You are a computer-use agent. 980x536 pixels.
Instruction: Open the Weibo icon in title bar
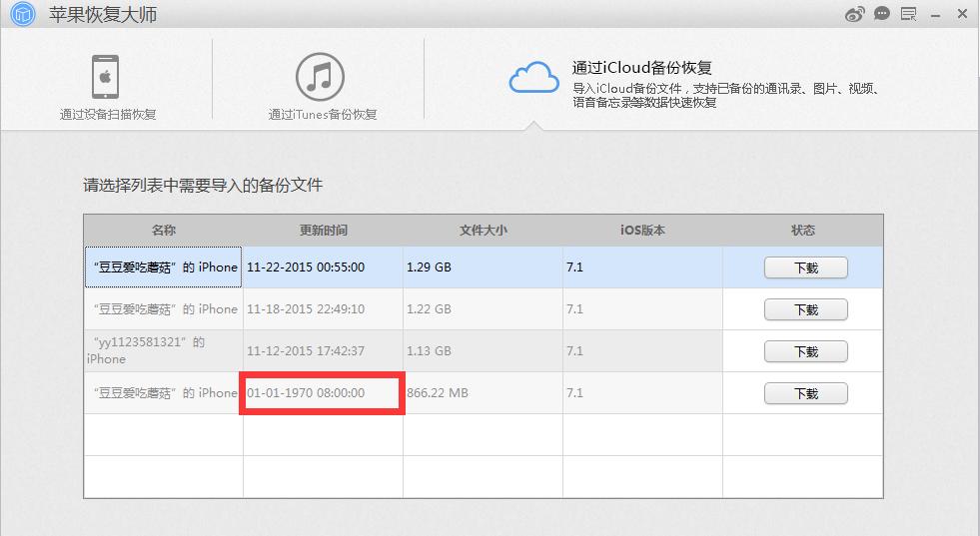point(854,14)
